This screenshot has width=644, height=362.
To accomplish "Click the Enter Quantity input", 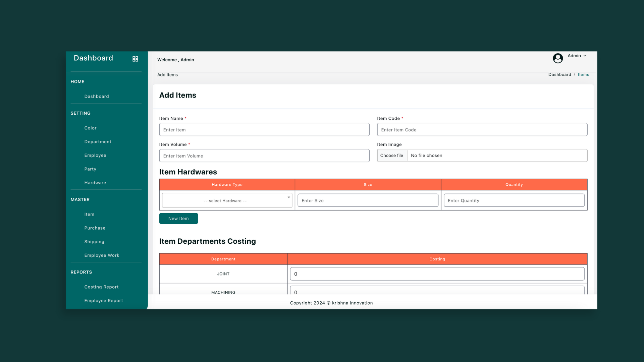I will click(514, 200).
